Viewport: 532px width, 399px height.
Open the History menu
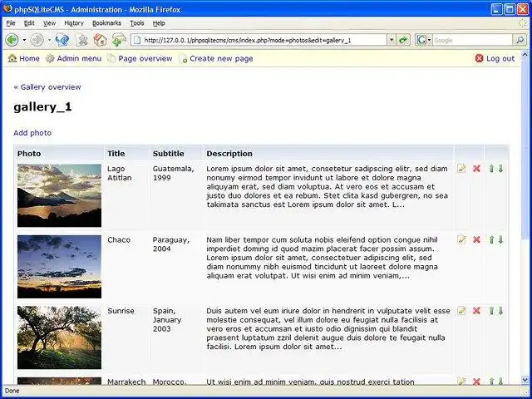(x=74, y=23)
